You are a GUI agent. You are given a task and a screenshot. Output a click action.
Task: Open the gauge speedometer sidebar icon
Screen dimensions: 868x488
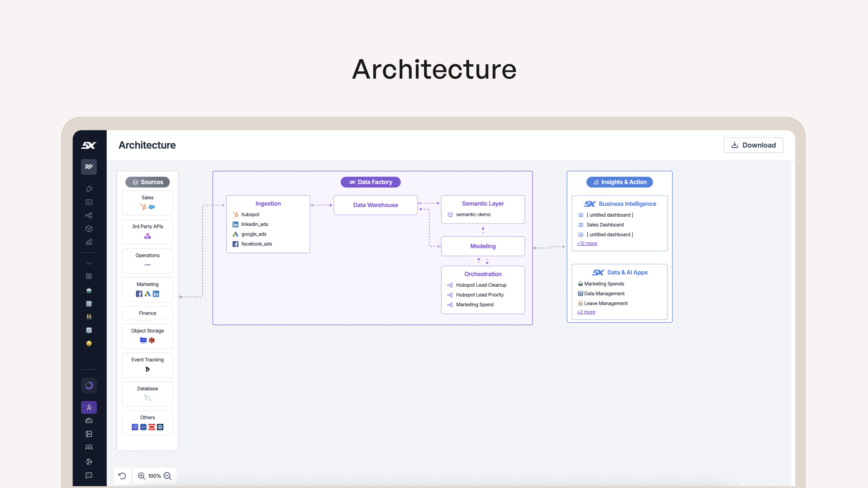[89, 421]
